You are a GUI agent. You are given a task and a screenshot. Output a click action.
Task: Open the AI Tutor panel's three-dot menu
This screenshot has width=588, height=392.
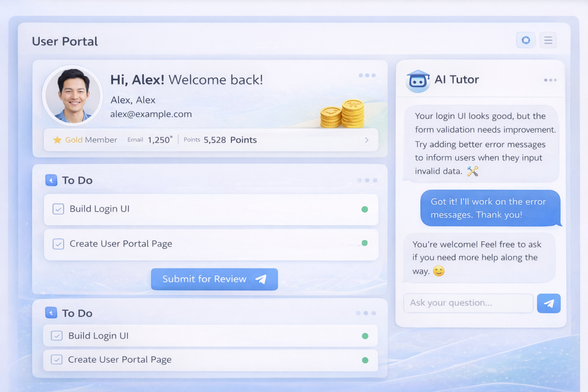point(550,80)
